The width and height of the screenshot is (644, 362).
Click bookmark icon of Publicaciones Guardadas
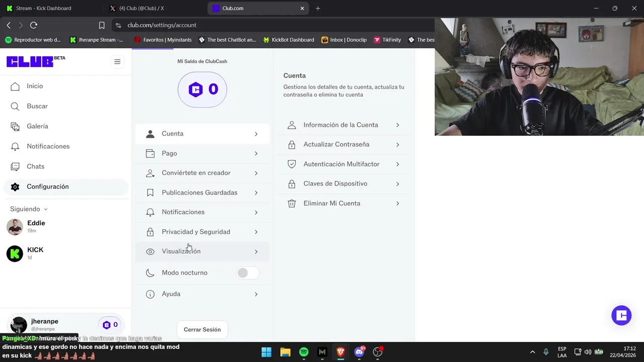pos(150,193)
